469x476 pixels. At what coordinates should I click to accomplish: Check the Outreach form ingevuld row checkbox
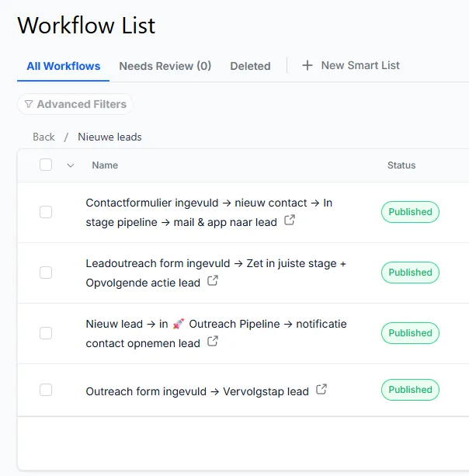pyautogui.click(x=46, y=390)
